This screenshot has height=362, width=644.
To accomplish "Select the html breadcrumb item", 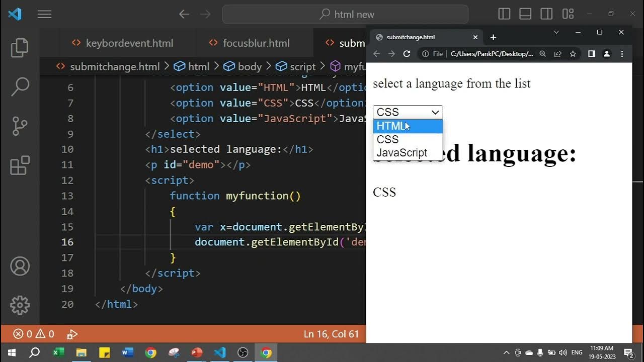I will [191, 66].
